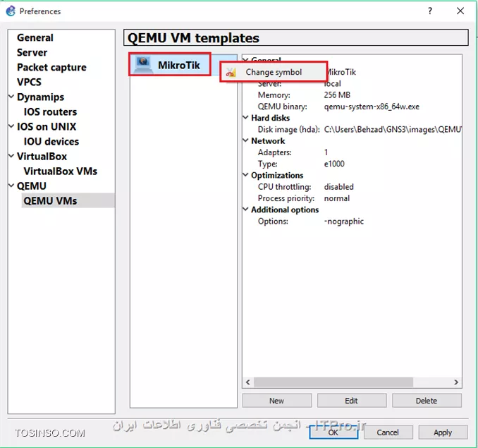Click the MikroTik template computer icon
The width and height of the screenshot is (478, 448).
[143, 65]
